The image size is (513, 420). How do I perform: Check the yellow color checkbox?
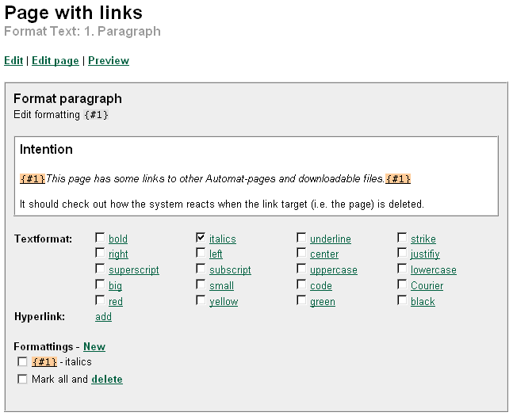201,300
